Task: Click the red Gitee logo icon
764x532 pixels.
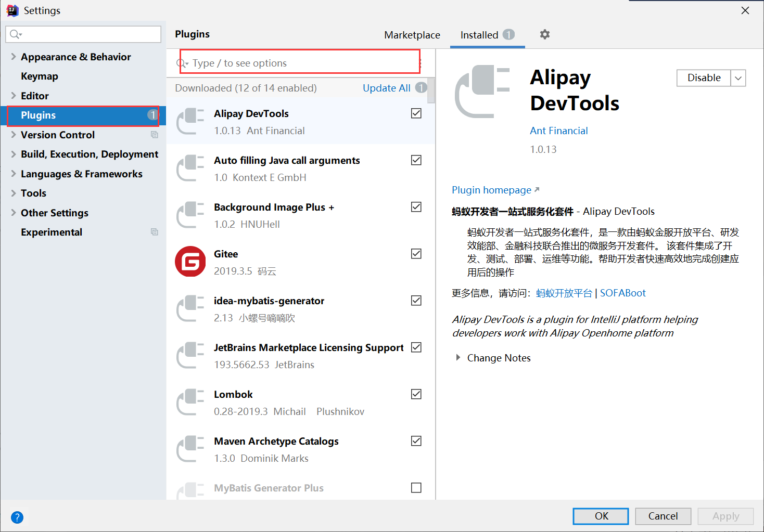Action: [x=190, y=262]
